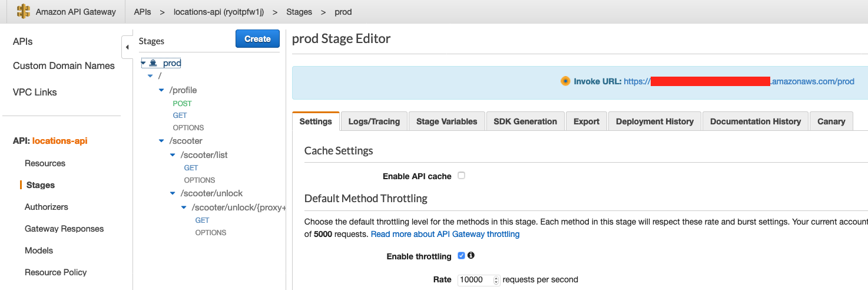Open the Stage Variables tab
The image size is (868, 290).
446,121
